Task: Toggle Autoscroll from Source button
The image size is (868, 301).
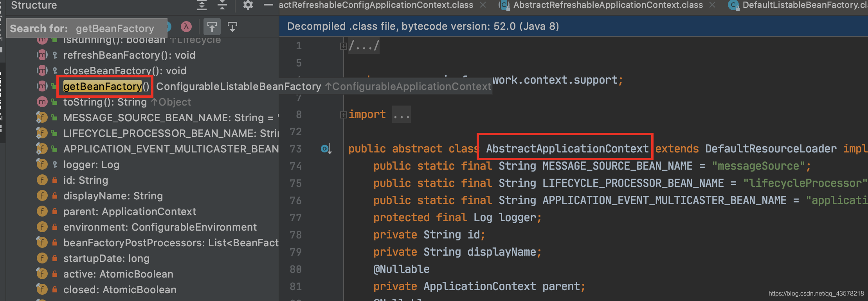Action: (x=232, y=27)
